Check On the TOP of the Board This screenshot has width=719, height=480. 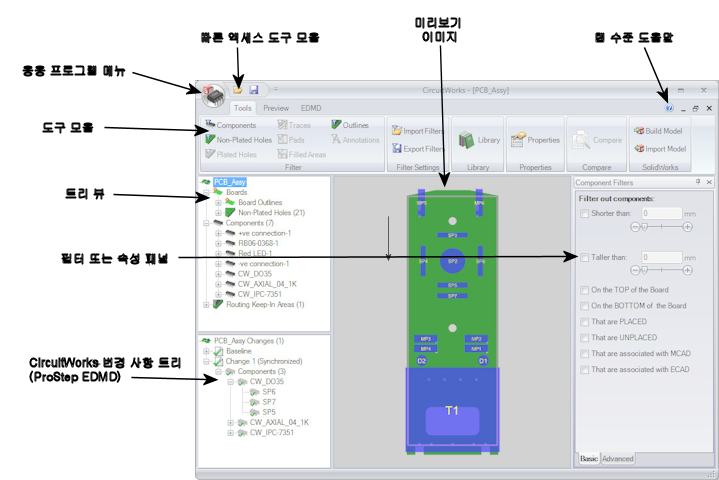pos(585,290)
